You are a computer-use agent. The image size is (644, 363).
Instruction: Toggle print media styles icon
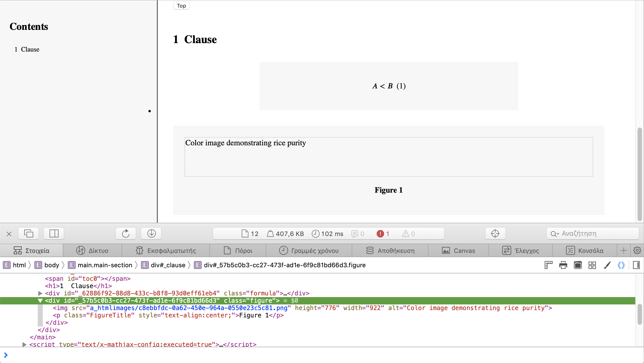(563, 265)
